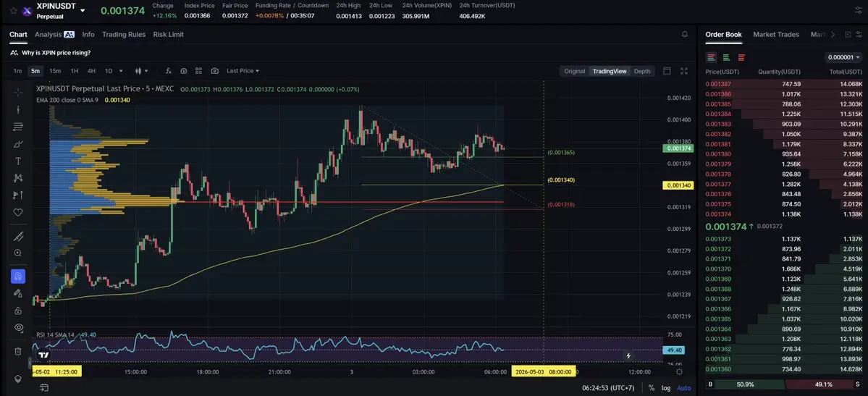Viewport: 868px width, 396px height.
Task: Click the 0.001340 EMA price label
Action: [x=678, y=185]
